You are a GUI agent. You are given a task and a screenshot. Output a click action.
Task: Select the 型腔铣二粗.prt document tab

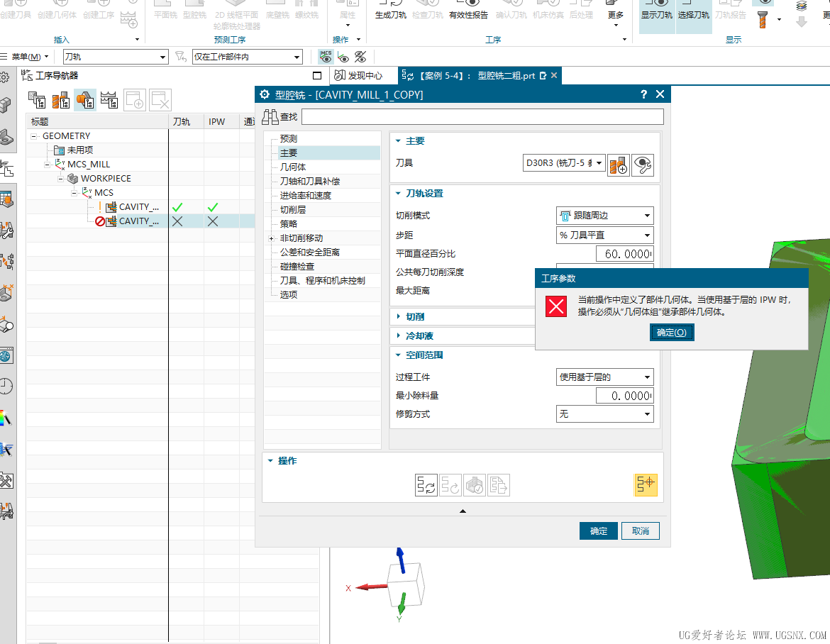tap(479, 76)
